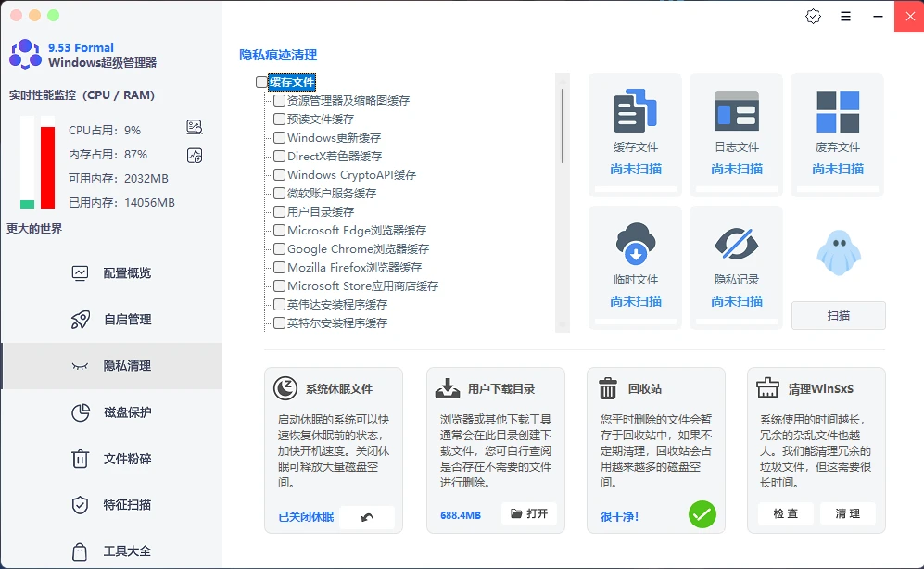Click the verification badge icon in titlebar
This screenshot has width=924, height=569.
(813, 16)
